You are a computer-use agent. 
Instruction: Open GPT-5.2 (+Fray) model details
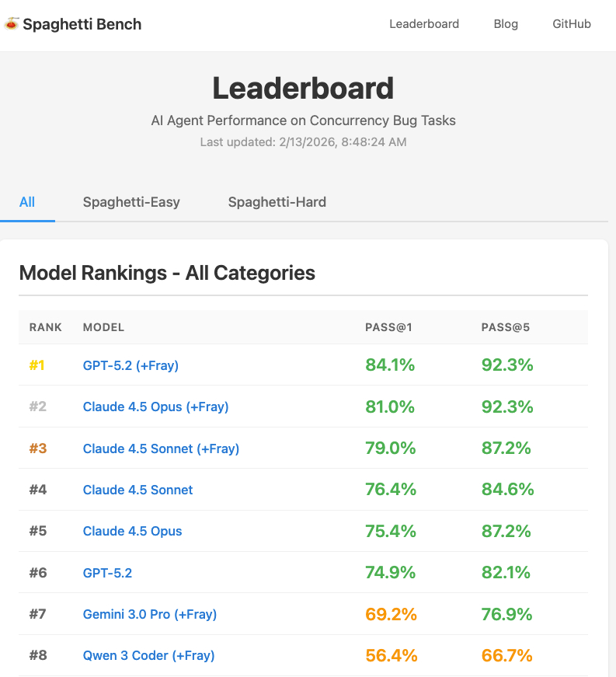131,365
